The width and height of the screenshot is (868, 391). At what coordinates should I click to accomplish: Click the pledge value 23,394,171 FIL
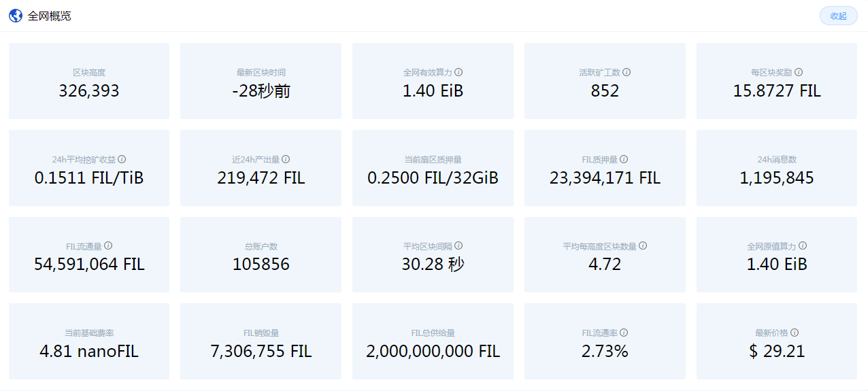[x=605, y=177]
